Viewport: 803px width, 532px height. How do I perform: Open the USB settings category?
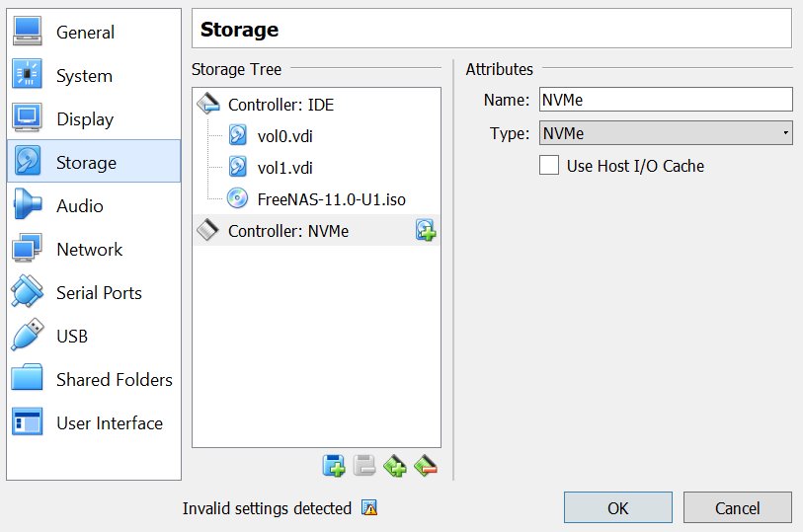[94, 337]
